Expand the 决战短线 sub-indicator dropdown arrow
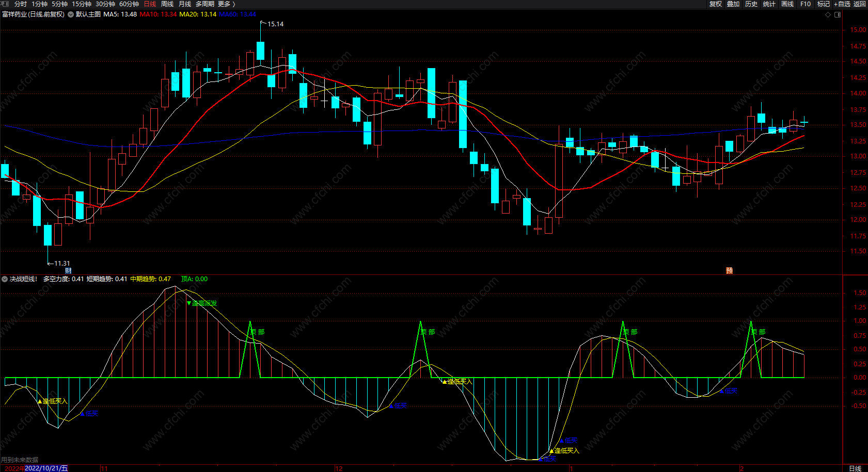868x472 pixels. click(5, 279)
